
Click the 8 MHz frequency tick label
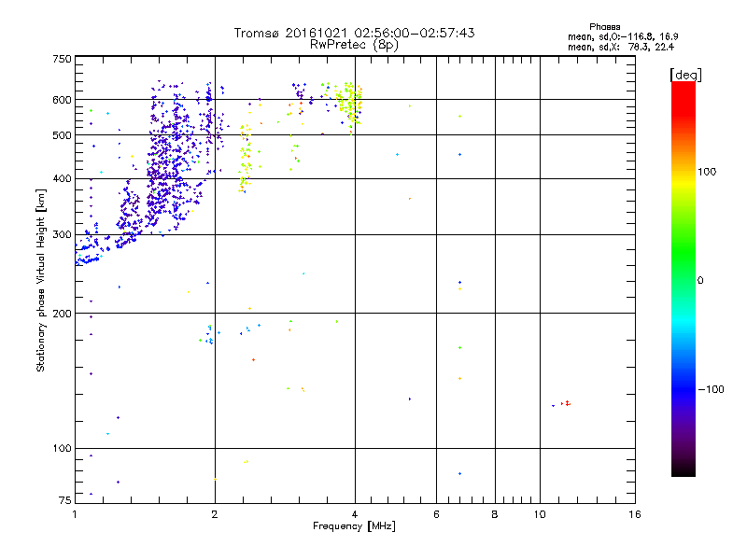pyautogui.click(x=495, y=514)
